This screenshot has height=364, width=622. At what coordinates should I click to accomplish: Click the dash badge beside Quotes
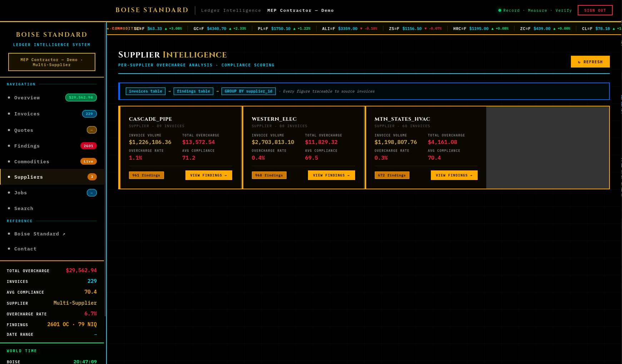(x=92, y=130)
